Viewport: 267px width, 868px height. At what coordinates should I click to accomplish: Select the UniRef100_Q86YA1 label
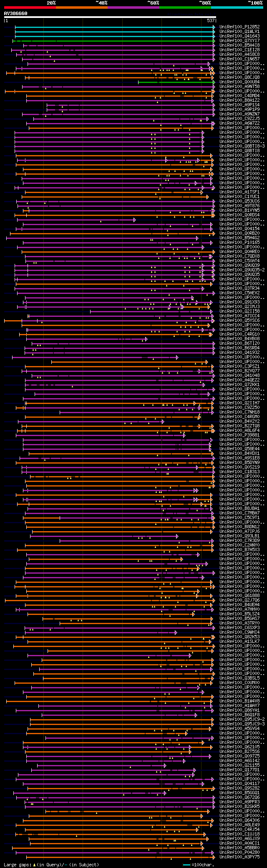239,710
